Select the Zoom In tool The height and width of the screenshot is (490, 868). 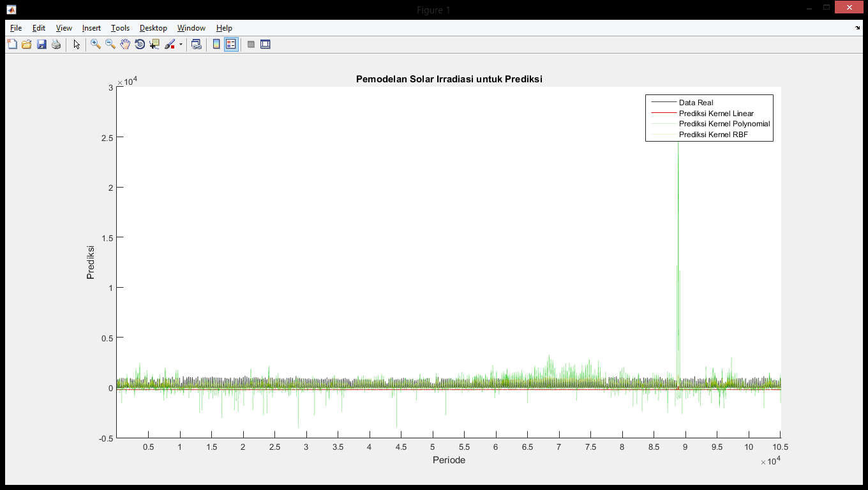coord(96,44)
